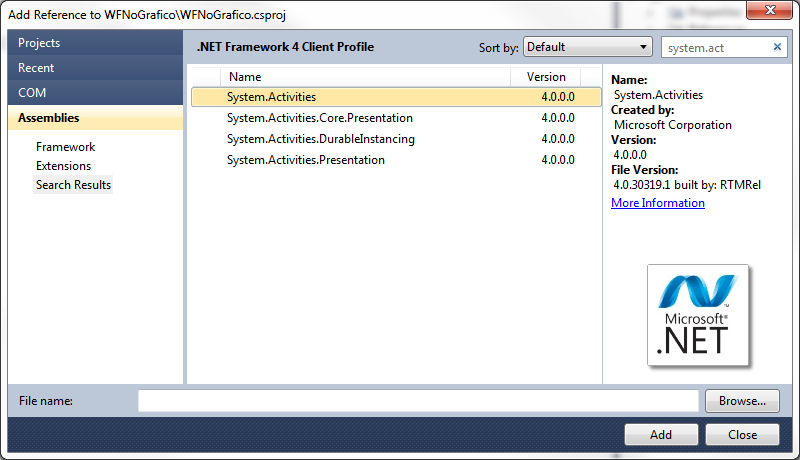Open the Recent tab
800x460 pixels.
95,68
